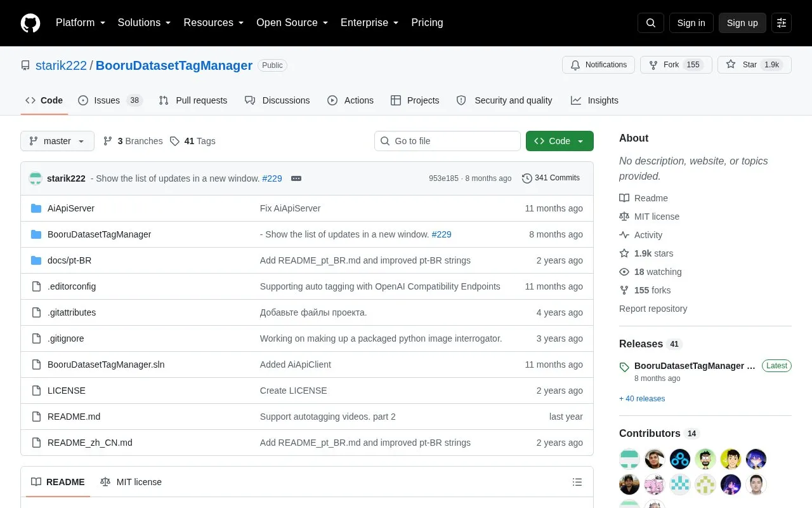Expand the green Code dropdown button

click(560, 141)
